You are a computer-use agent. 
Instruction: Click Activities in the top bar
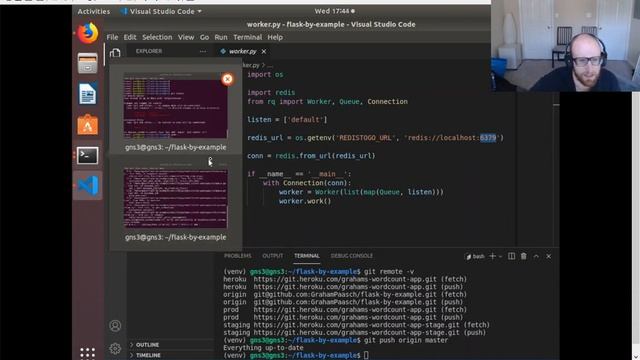[x=93, y=11]
